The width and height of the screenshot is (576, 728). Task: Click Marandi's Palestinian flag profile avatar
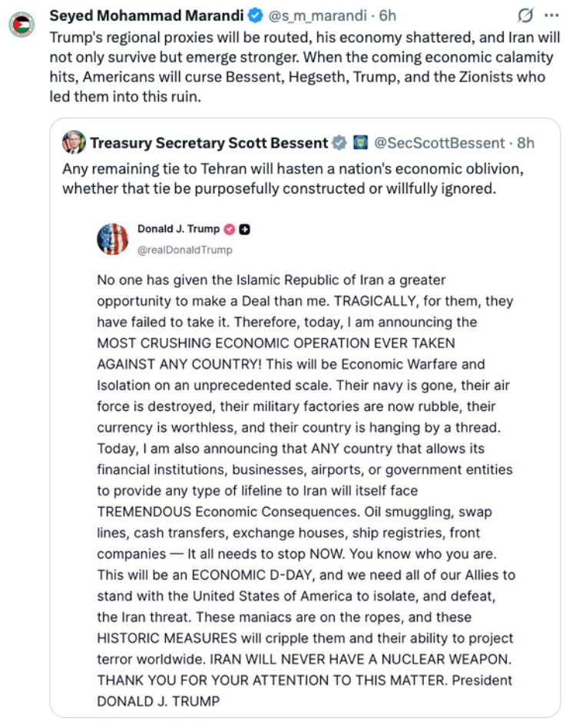pyautogui.click(x=22, y=24)
